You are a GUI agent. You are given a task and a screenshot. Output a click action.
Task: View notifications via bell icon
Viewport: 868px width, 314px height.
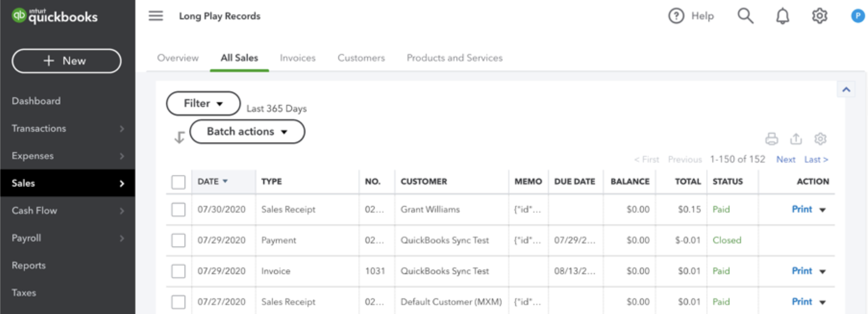[x=783, y=16]
